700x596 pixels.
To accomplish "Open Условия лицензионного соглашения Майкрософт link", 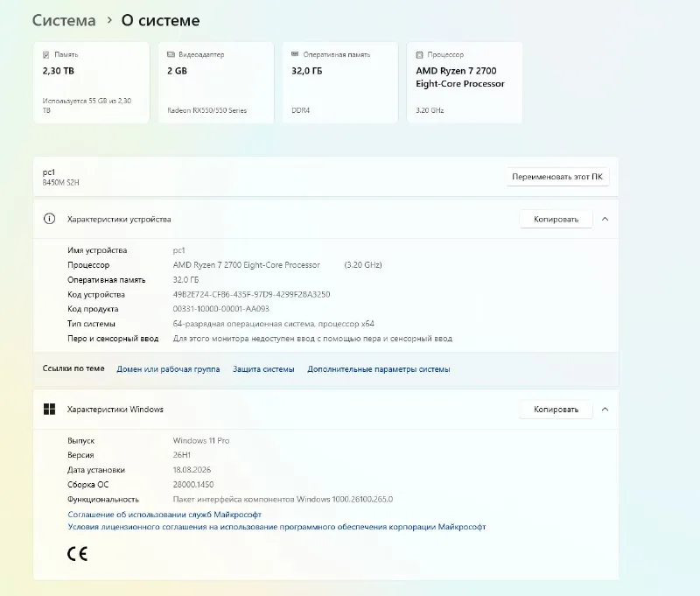I will pyautogui.click(x=276, y=527).
